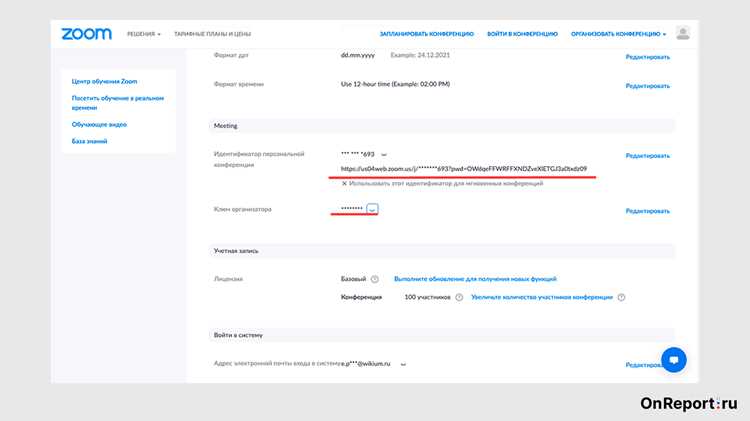This screenshot has width=750, height=421.
Task: Click the Use 12-hour time value text
Action: [x=395, y=84]
